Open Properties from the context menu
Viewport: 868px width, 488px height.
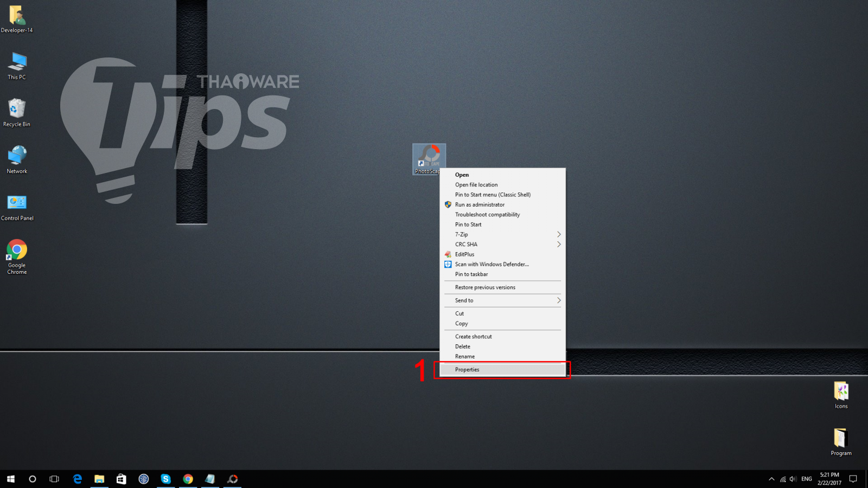point(502,370)
